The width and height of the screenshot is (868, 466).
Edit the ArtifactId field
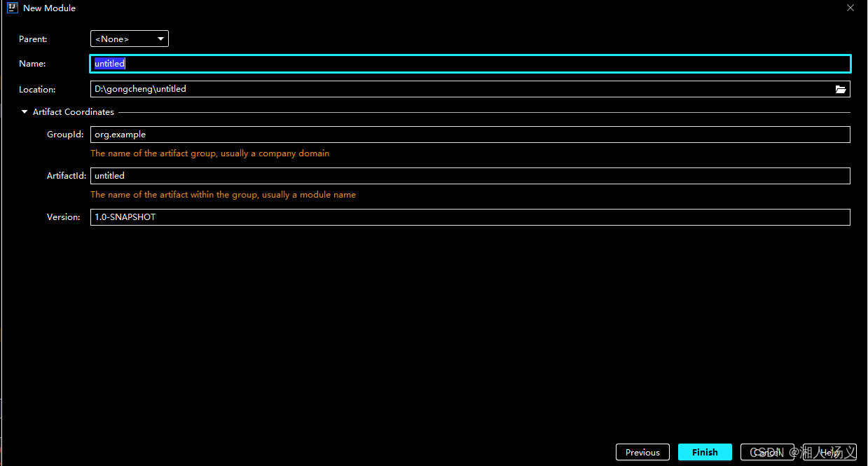pos(470,176)
